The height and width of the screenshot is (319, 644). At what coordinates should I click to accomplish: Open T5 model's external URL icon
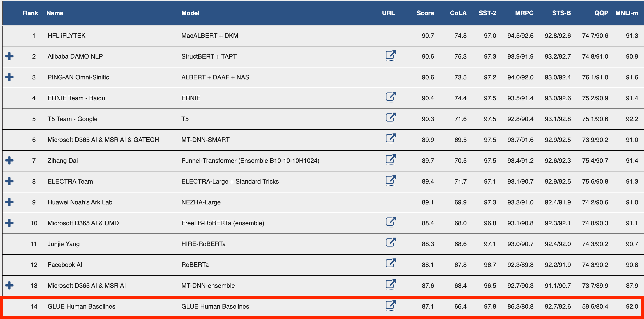pos(390,117)
